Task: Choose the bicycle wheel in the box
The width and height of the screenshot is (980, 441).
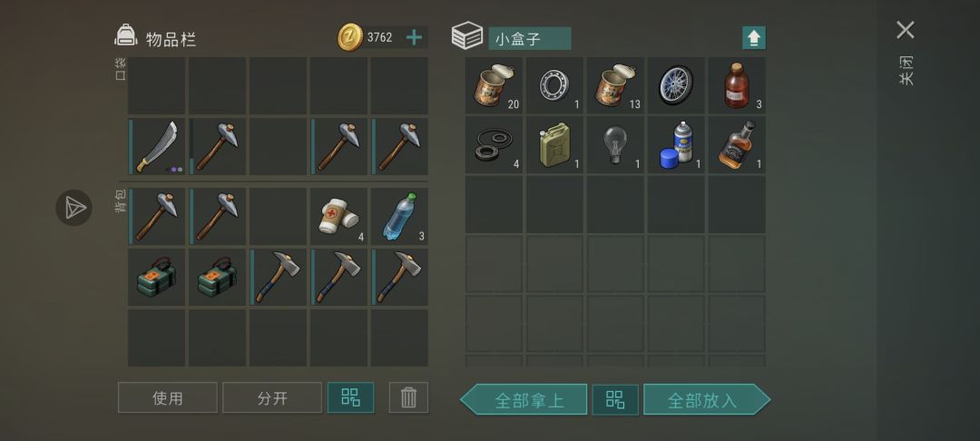Action: pos(676,85)
